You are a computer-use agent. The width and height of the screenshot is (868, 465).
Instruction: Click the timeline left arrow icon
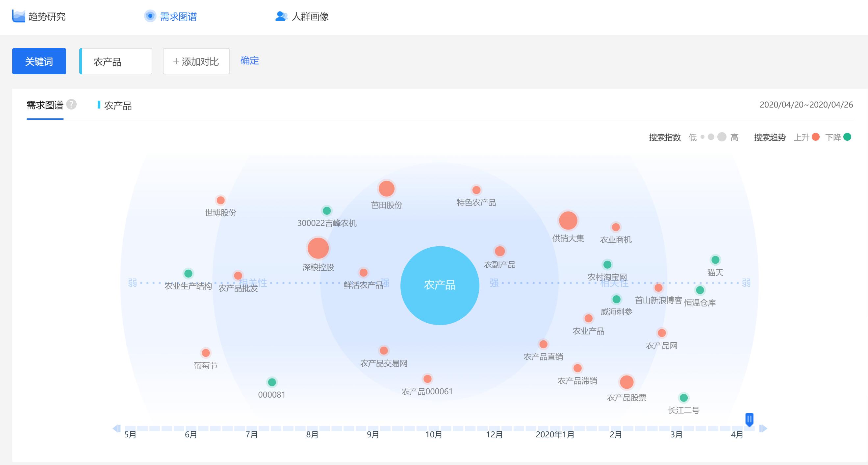click(116, 428)
